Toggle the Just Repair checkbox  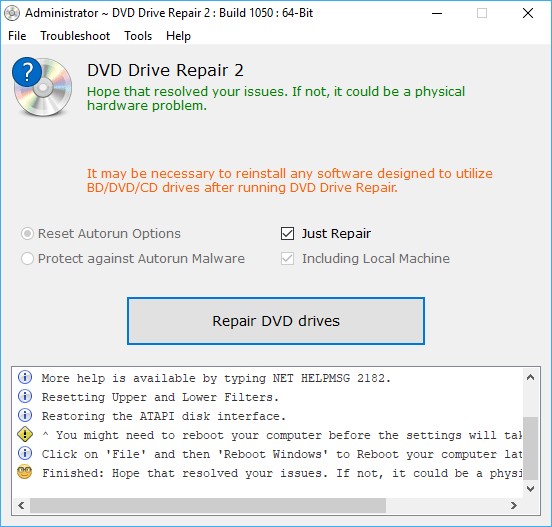point(287,233)
